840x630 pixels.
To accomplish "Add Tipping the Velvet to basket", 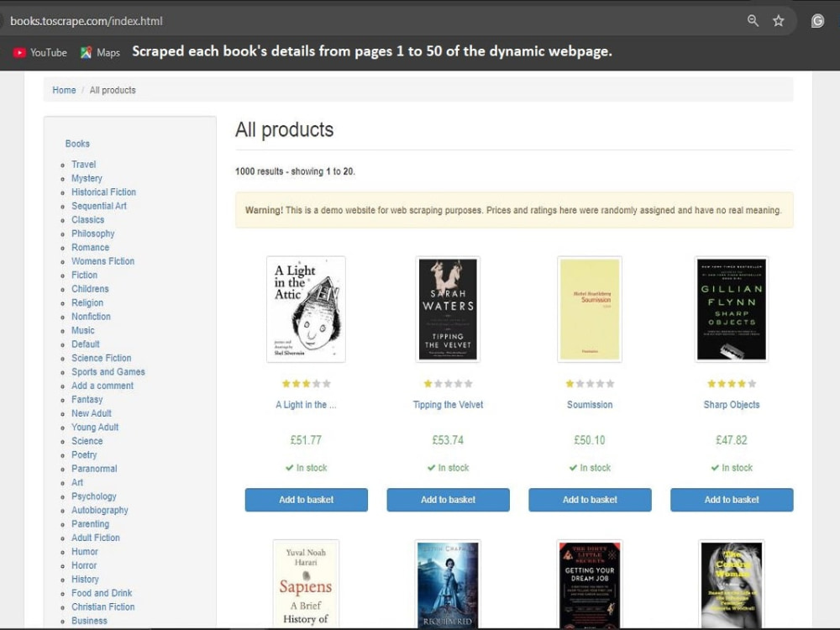I will pos(448,500).
